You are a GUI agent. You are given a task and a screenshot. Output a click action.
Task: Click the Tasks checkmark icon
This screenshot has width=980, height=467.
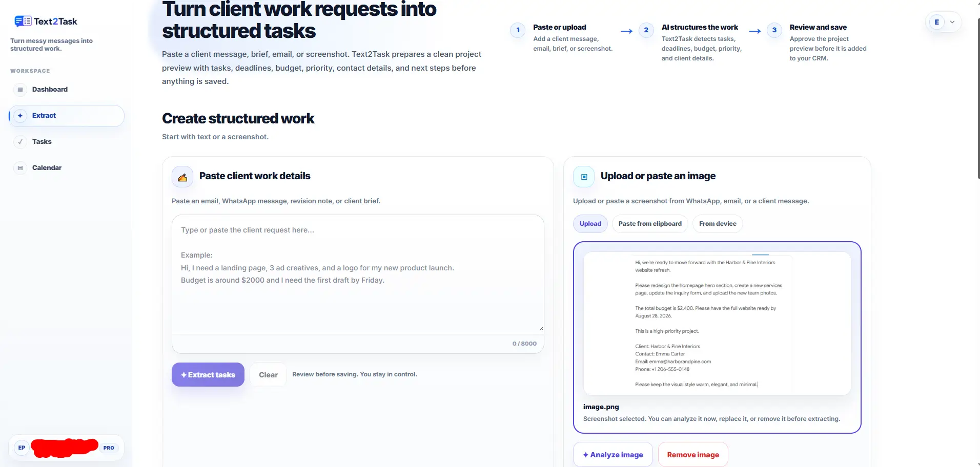(x=20, y=142)
